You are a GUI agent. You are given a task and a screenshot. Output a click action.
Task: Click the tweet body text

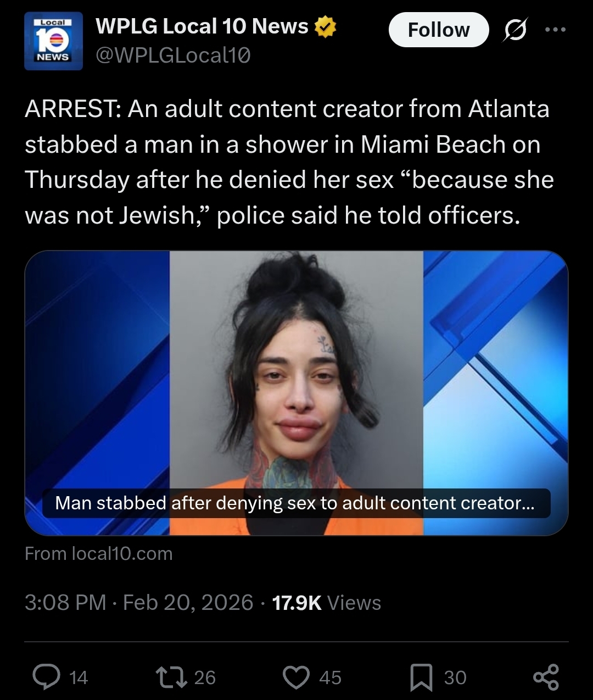(289, 162)
